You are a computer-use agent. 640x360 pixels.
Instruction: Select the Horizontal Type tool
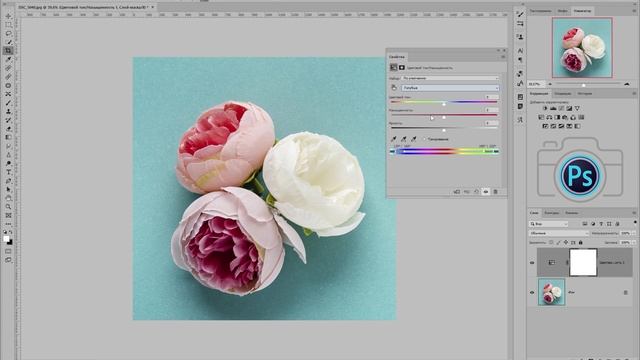(8, 172)
